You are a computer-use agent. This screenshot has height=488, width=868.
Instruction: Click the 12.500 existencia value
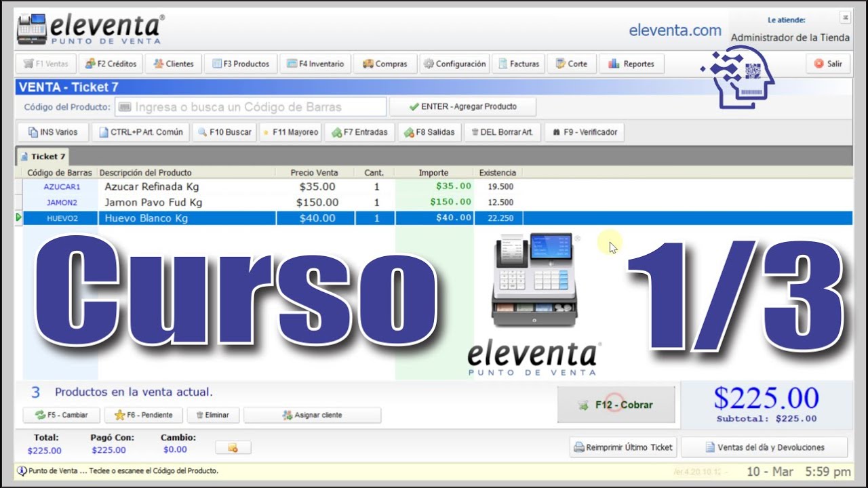500,202
